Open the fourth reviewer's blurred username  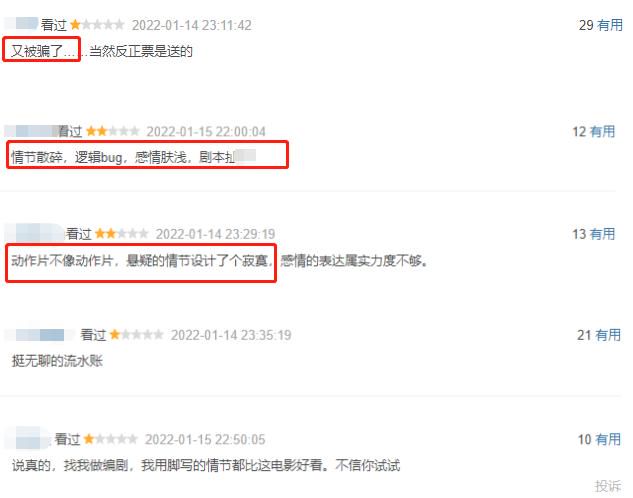pyautogui.click(x=40, y=335)
